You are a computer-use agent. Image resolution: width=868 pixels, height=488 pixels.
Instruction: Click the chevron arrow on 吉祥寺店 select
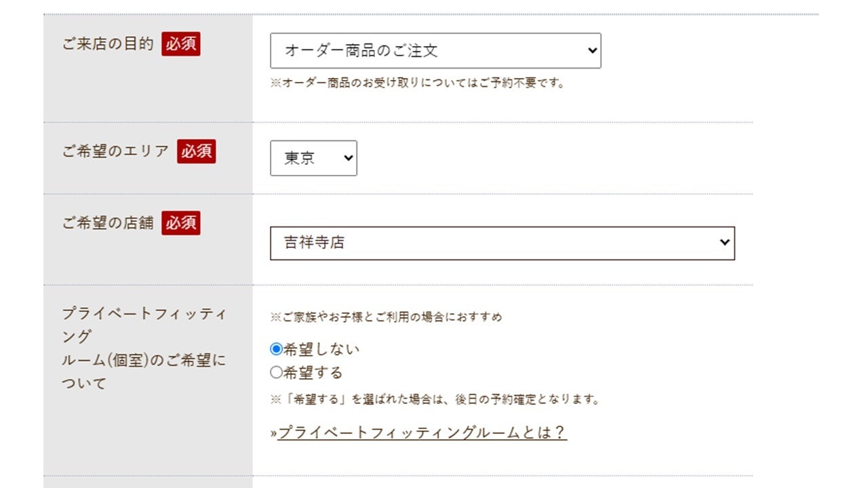(x=725, y=243)
